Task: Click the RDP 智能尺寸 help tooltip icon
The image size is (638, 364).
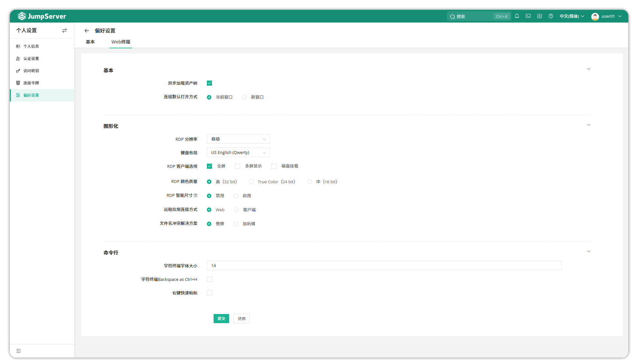Action: point(195,196)
